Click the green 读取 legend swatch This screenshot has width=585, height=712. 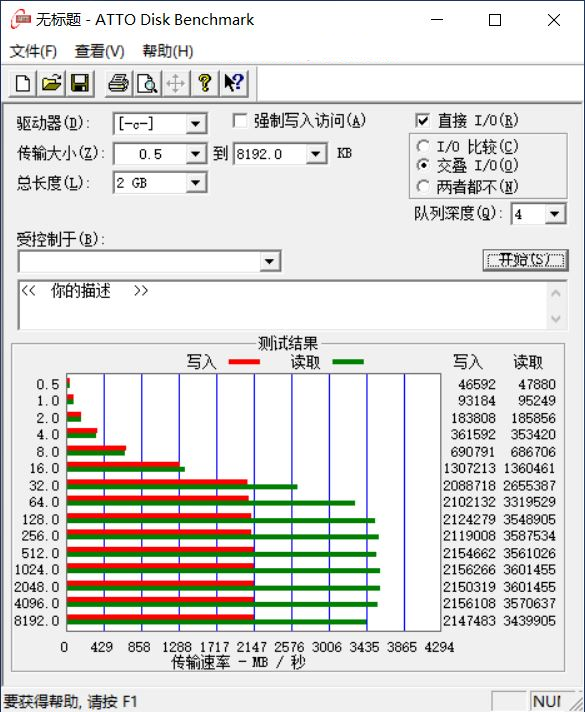(x=348, y=362)
